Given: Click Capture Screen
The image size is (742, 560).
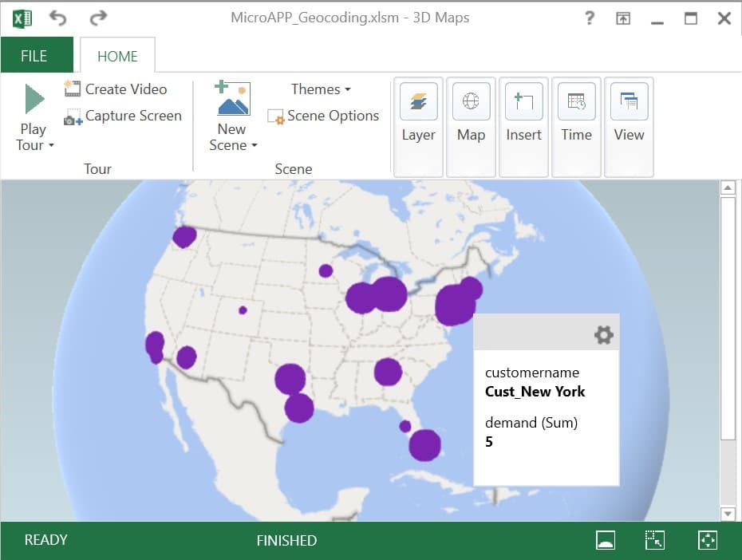Looking at the screenshot, I should pyautogui.click(x=123, y=116).
